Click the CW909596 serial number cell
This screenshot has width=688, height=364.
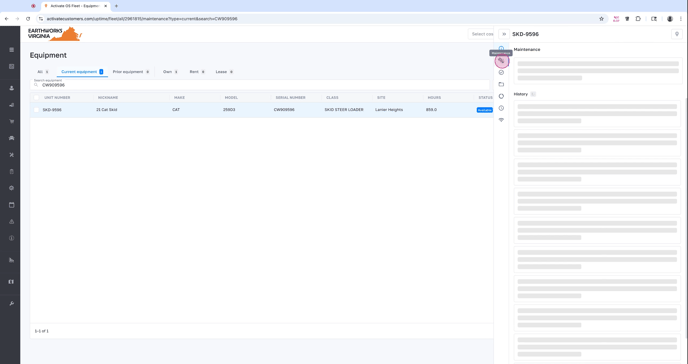[284, 110]
